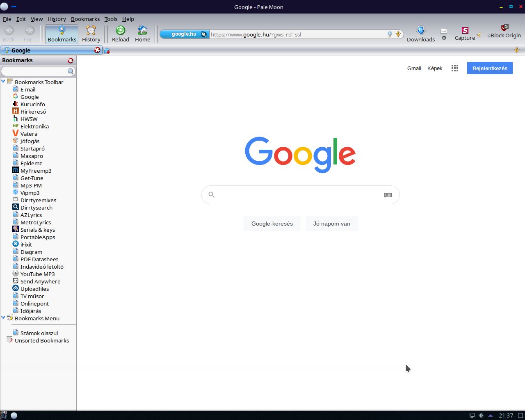The height and width of the screenshot is (420, 525).
Task: Click the Pale Moon taskbar window icon
Action: pos(14,415)
